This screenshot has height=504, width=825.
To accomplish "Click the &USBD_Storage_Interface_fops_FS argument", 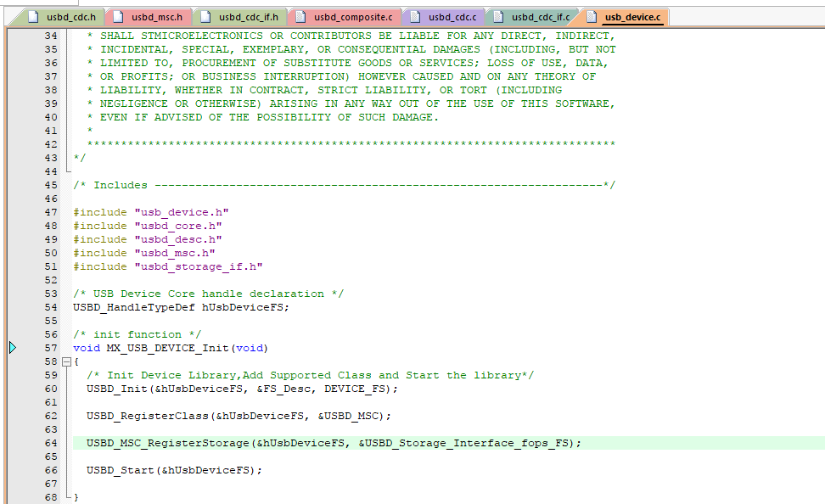I will point(466,443).
